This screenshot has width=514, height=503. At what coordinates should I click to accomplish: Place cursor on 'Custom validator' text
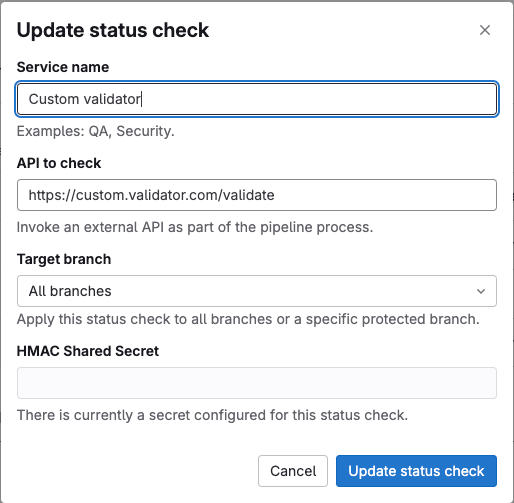click(x=85, y=99)
